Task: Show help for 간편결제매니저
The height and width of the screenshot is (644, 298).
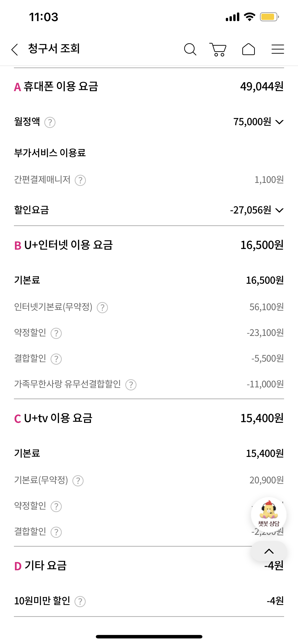Action: point(80,180)
